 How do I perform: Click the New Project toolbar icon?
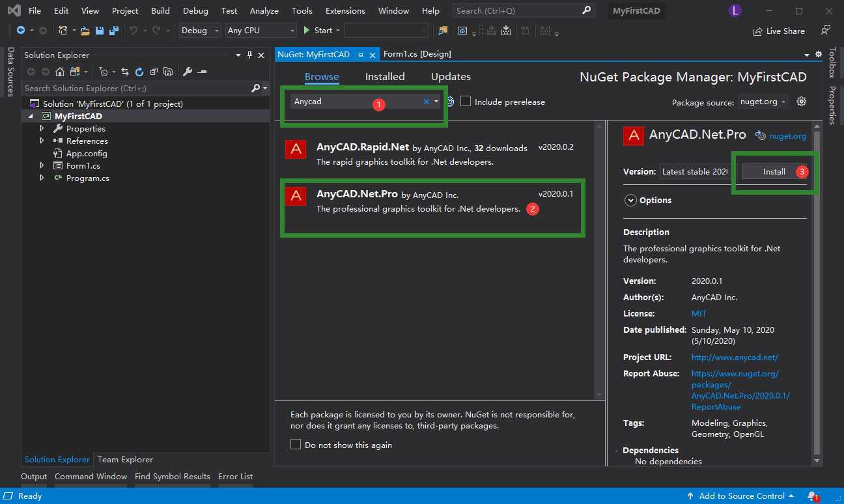click(63, 31)
